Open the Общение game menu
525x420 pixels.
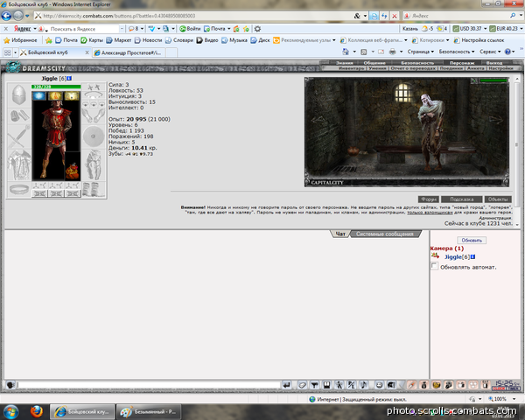[374, 63]
